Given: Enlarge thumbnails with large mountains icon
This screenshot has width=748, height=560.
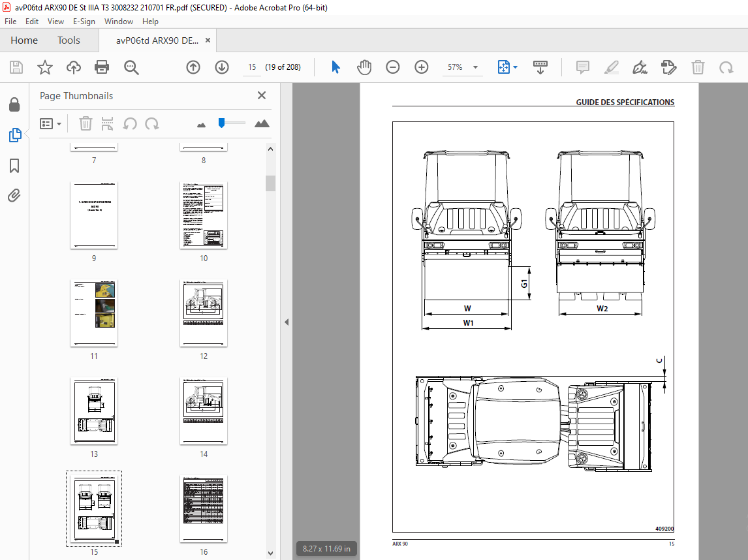Looking at the screenshot, I should coord(262,123).
